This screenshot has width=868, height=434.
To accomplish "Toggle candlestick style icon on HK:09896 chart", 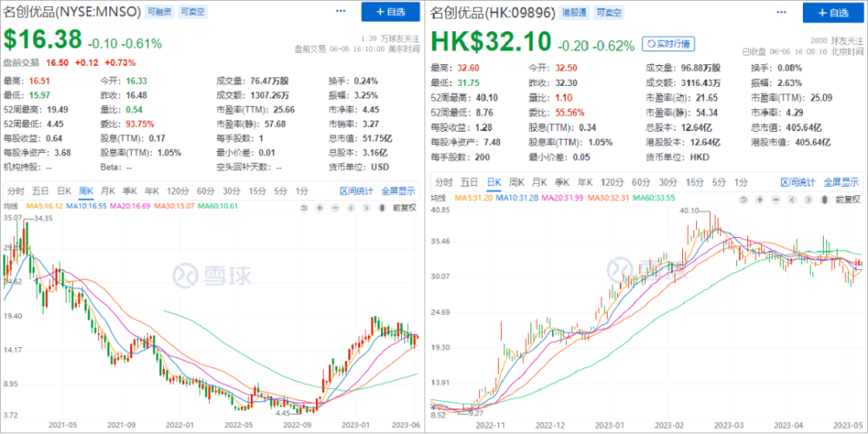I will (823, 199).
